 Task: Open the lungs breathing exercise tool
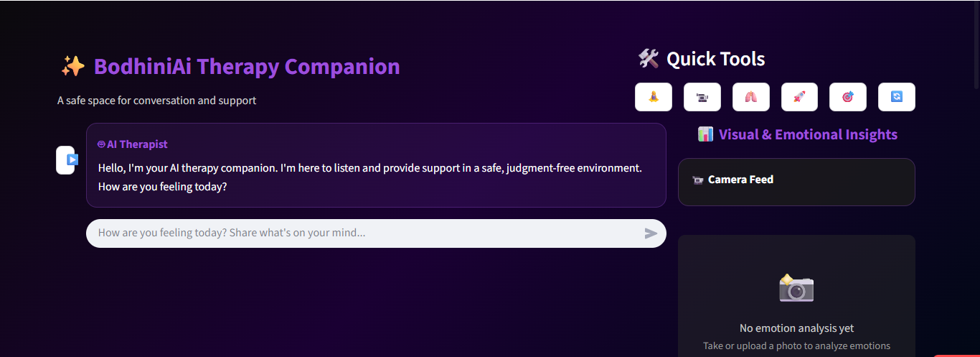(750, 97)
